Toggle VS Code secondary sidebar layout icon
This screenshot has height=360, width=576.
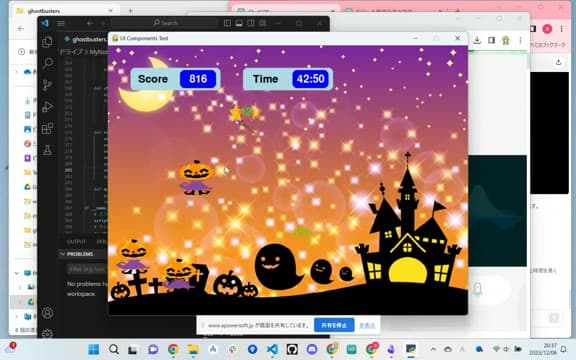tap(251, 23)
